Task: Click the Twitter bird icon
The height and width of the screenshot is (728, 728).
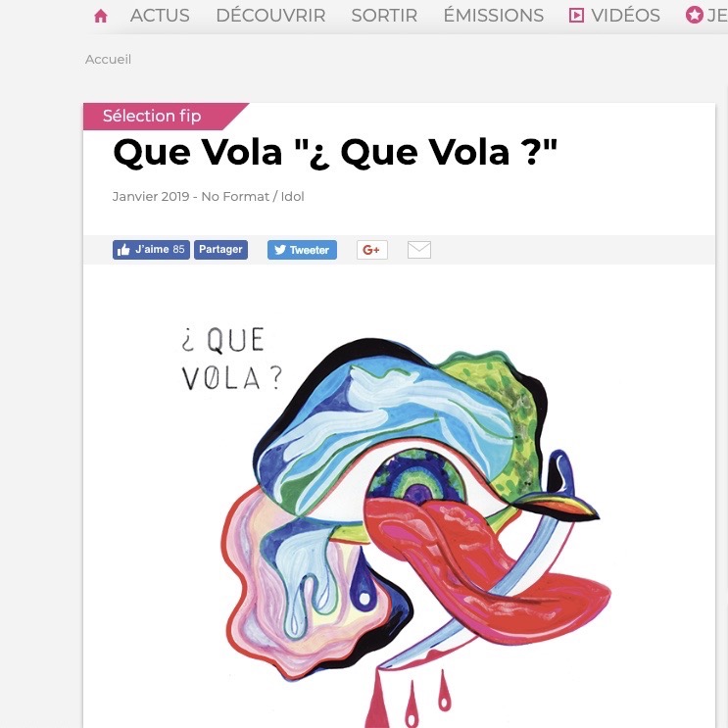Action: tap(280, 250)
